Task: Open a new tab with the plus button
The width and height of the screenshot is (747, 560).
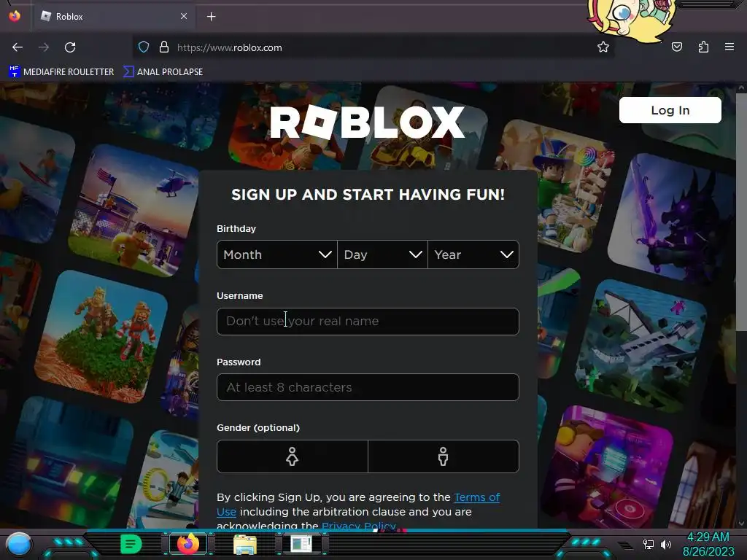Action: (211, 17)
